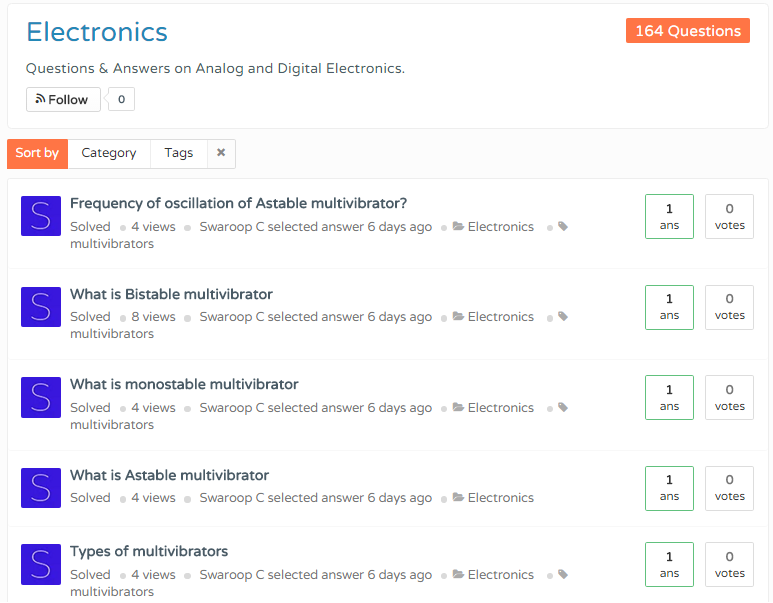773x603 pixels.
Task: Open the Electronics page heading link
Action: (x=97, y=32)
